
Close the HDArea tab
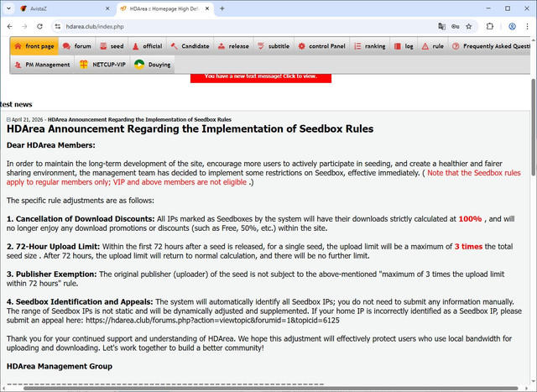(207, 9)
